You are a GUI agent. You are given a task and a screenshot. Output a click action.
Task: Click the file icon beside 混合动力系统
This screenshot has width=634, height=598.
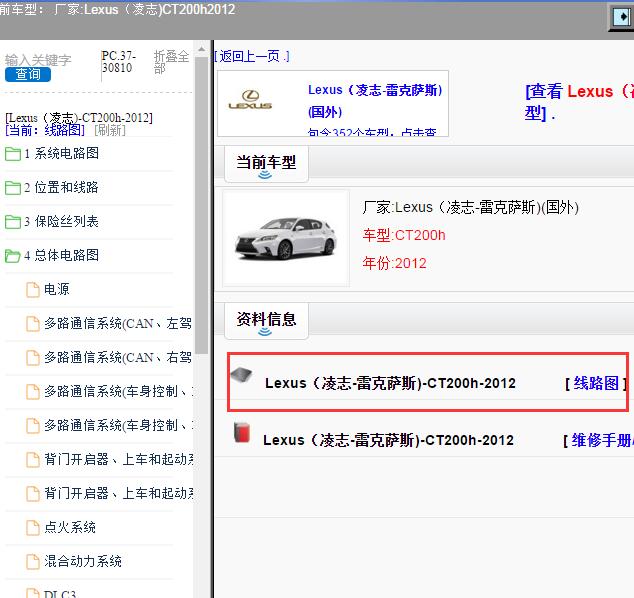coord(33,562)
